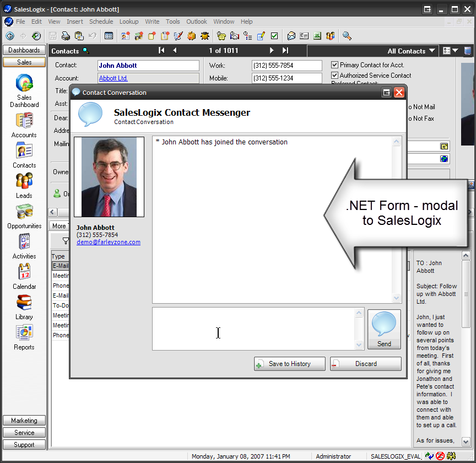Screen dimensions: 476x463
Task: Open Sales Dashboard from the navigation bar
Action: [x=24, y=91]
